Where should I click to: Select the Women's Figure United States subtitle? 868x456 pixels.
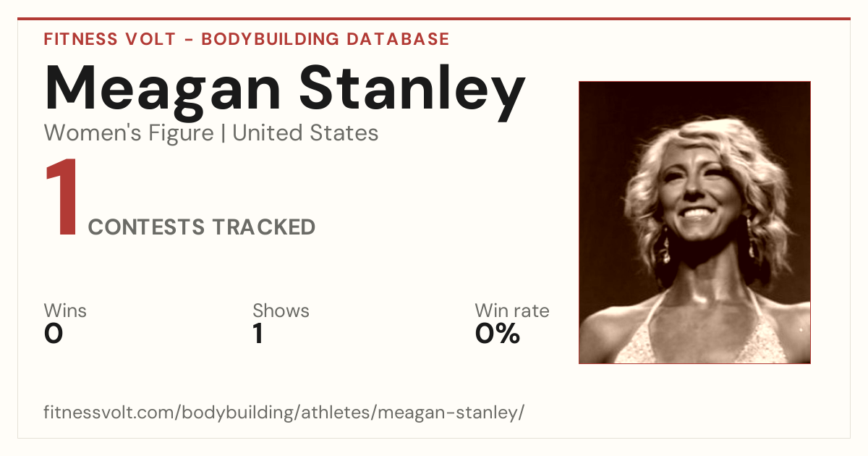[211, 133]
